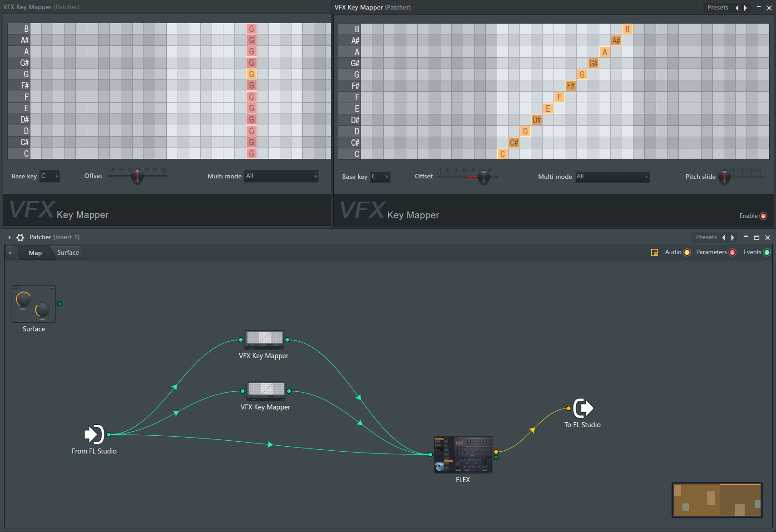This screenshot has width=776, height=532.
Task: Select the To FL Studio output node
Action: click(583, 408)
